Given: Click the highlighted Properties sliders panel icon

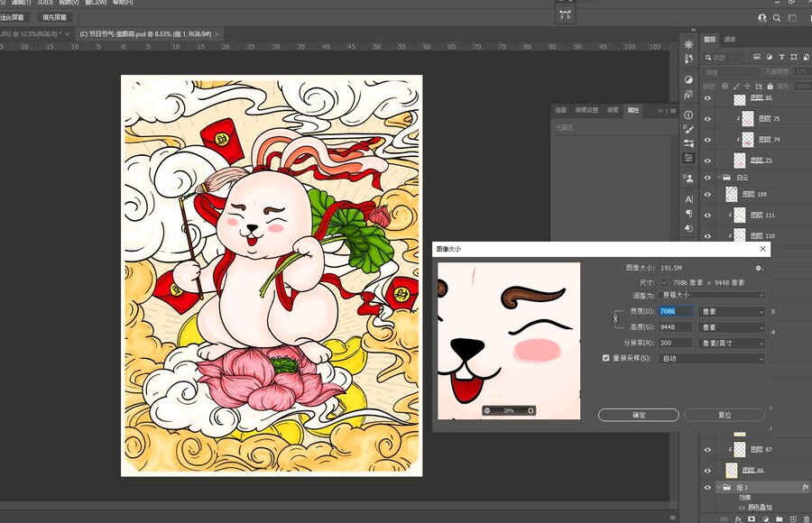Looking at the screenshot, I should [x=688, y=158].
